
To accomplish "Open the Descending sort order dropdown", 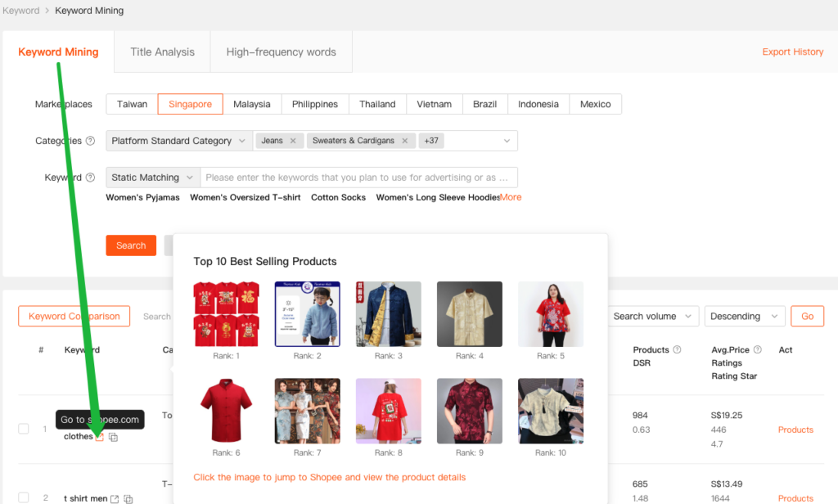I will (743, 317).
